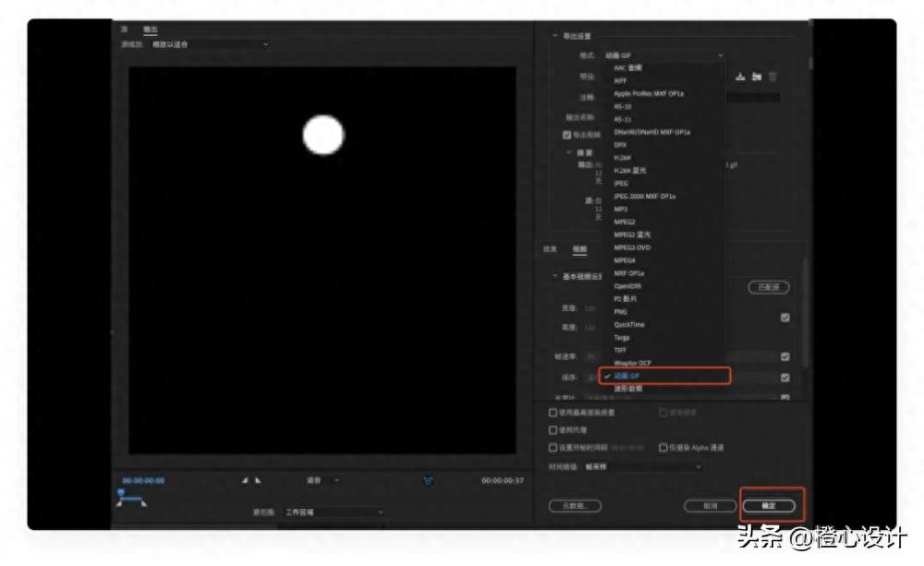
Task: Toggle the 导出视频 checkbox
Action: click(x=567, y=135)
